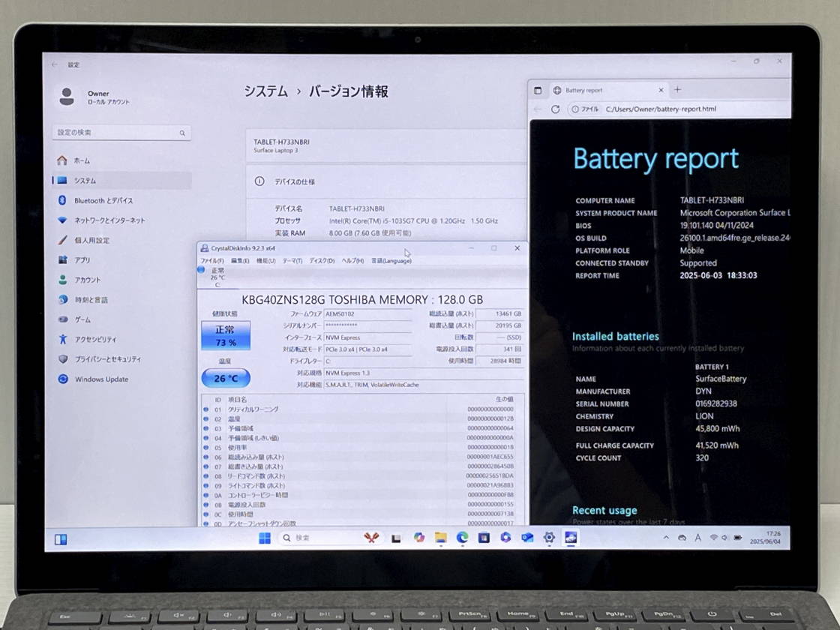Expand the デバイスの仕様 section
840x630 pixels.
(x=386, y=181)
